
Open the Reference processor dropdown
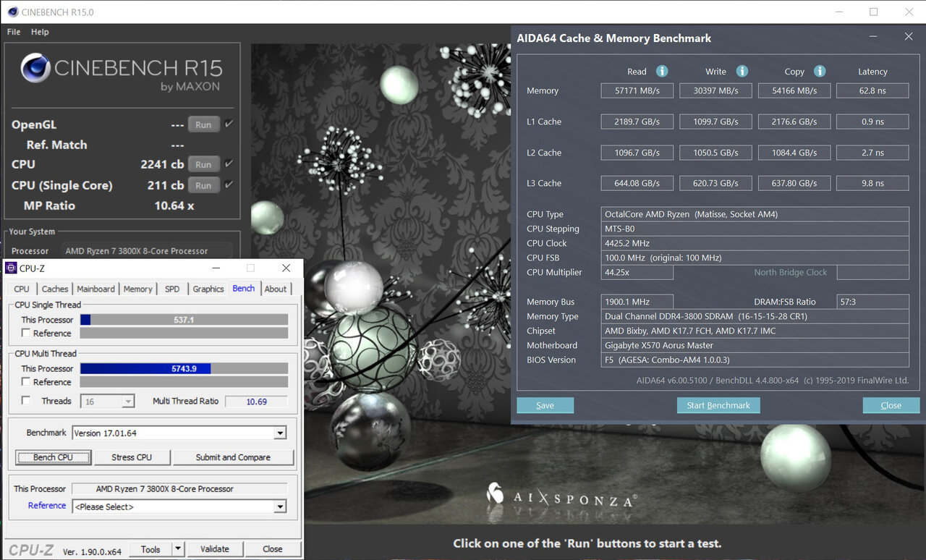tap(179, 506)
